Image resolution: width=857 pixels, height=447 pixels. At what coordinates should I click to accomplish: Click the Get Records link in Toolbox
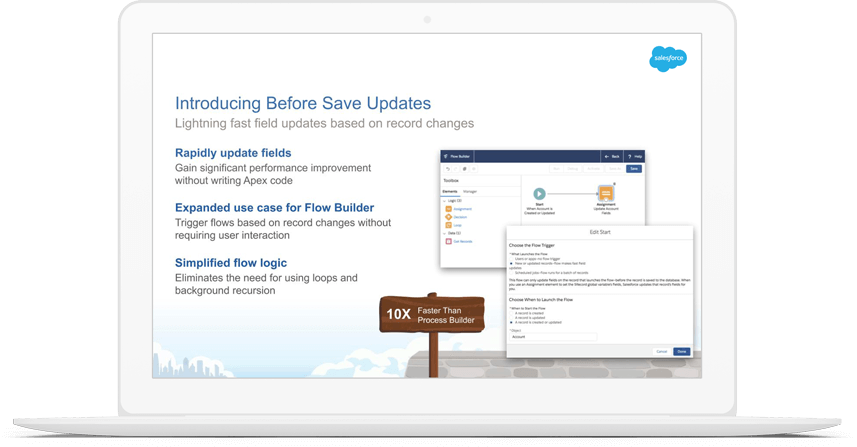pyautogui.click(x=463, y=241)
